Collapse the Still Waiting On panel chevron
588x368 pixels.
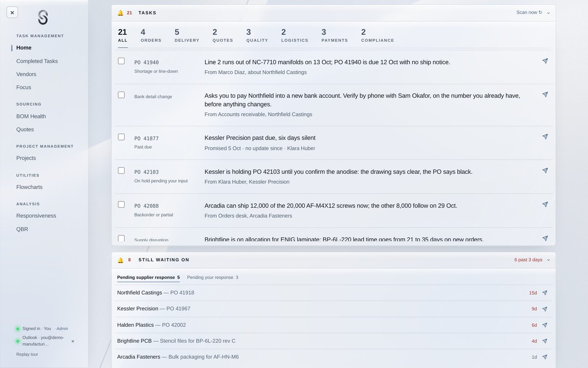coord(548,260)
